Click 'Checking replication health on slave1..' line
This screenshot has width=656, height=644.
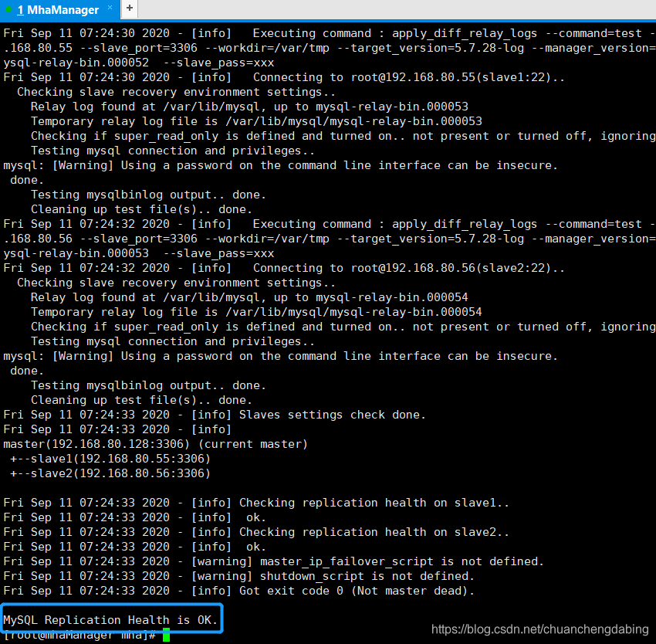pos(256,503)
